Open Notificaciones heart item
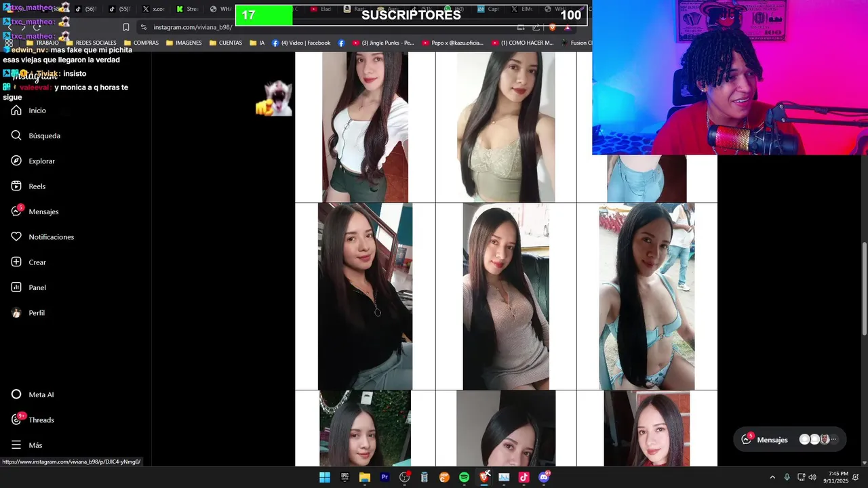This screenshot has height=488, width=868. [42, 237]
